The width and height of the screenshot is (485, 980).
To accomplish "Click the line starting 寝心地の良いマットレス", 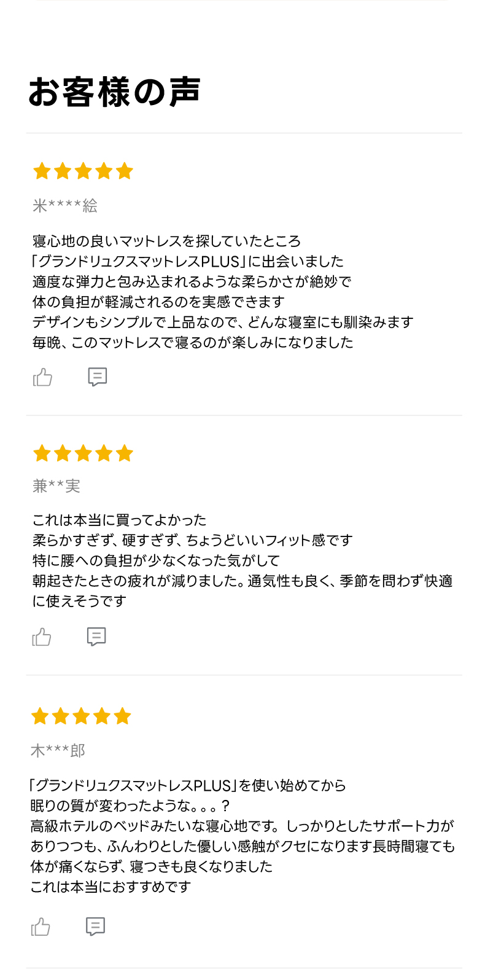I will click(166, 241).
